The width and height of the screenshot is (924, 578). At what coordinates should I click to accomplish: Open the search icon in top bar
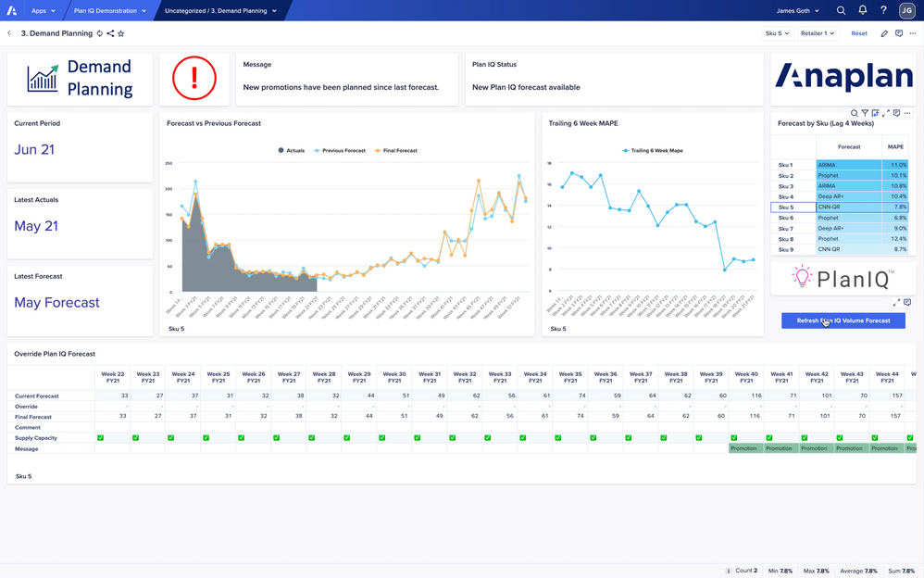(x=841, y=11)
